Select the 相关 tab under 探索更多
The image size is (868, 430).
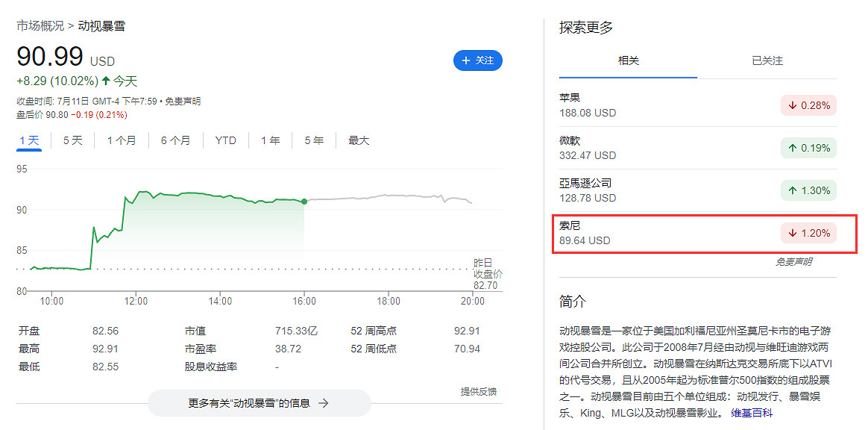pos(627,61)
